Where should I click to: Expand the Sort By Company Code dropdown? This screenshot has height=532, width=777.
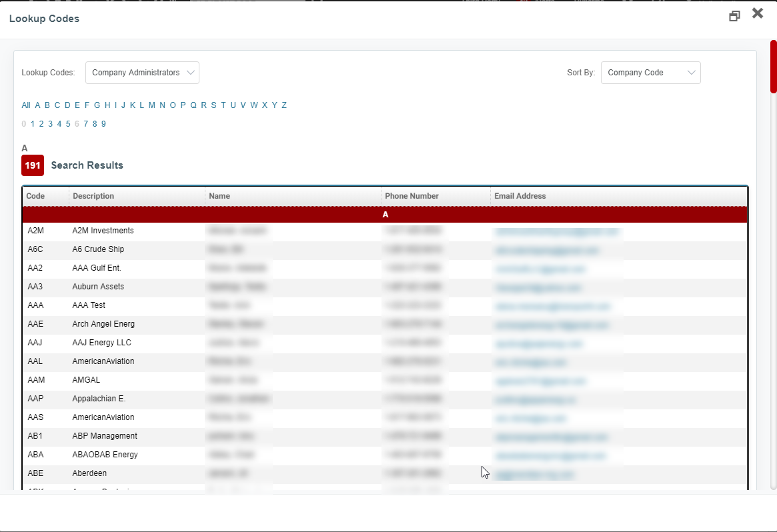(x=650, y=73)
